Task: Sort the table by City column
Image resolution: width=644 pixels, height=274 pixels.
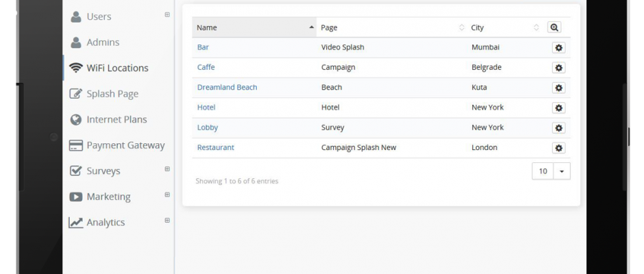Action: pyautogui.click(x=504, y=27)
